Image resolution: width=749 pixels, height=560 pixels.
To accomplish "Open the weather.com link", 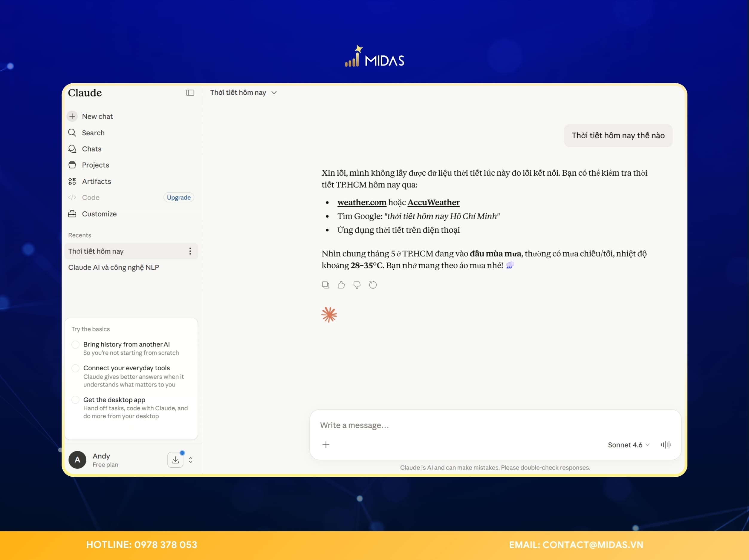I will pyautogui.click(x=362, y=202).
